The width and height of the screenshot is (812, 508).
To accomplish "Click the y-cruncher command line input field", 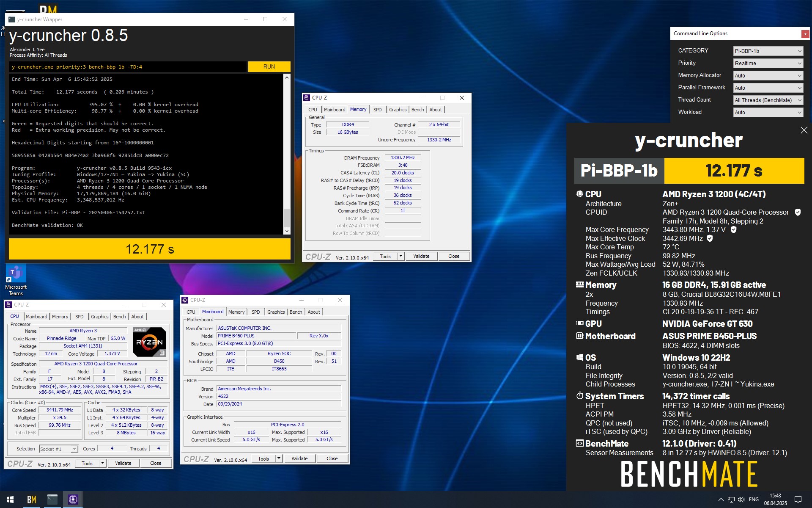I will [128, 67].
